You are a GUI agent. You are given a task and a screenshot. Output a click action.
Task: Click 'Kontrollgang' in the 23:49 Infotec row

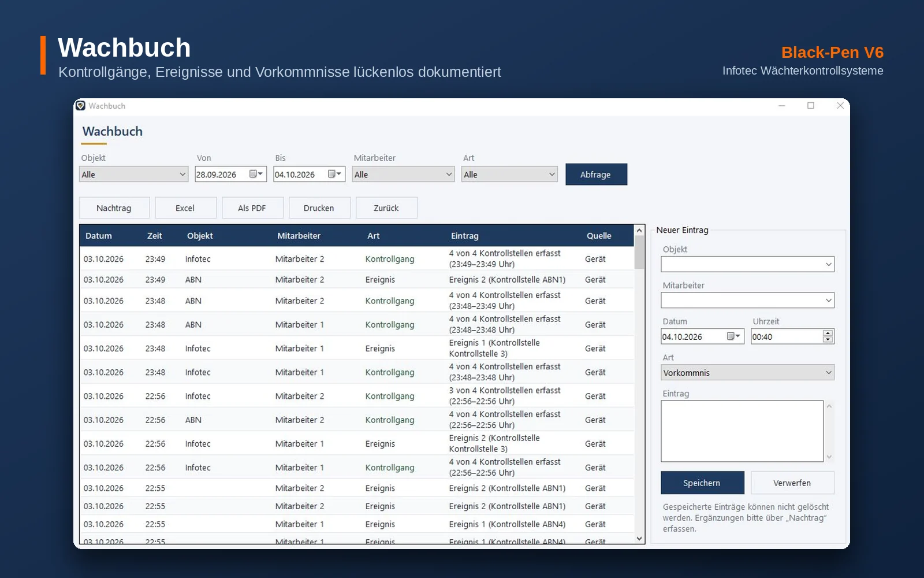pyautogui.click(x=390, y=259)
